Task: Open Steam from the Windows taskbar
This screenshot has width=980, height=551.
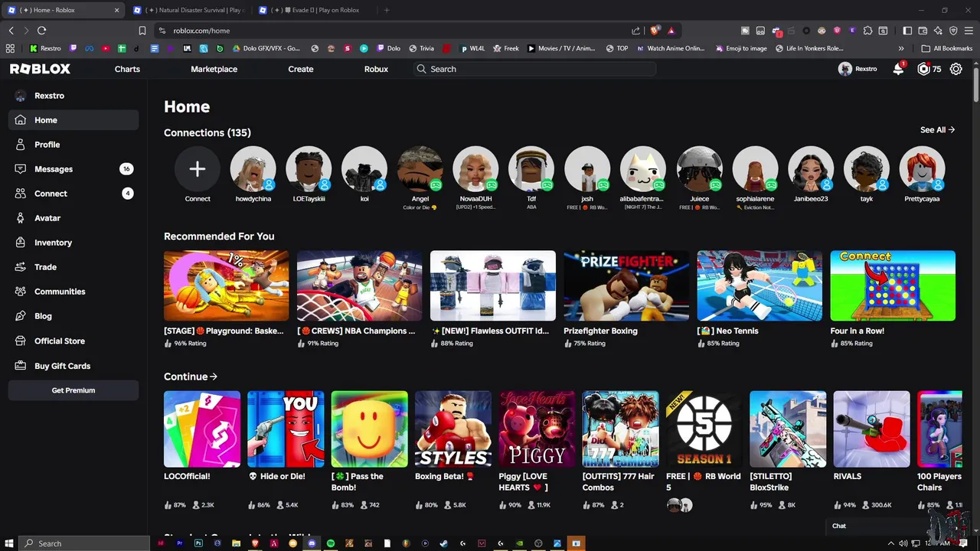Action: (443, 543)
